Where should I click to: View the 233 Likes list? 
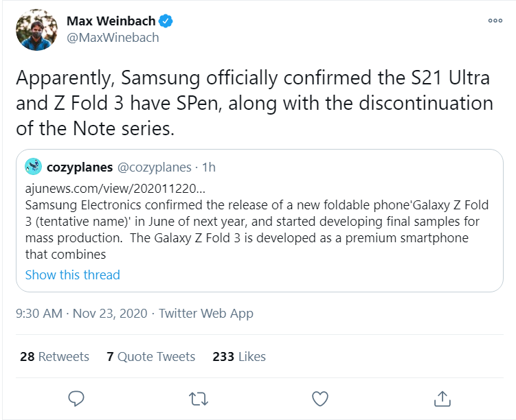[x=239, y=356]
